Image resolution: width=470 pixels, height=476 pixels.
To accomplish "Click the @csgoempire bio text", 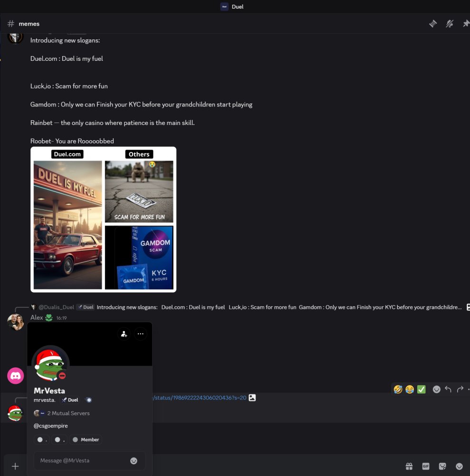I will point(51,426).
